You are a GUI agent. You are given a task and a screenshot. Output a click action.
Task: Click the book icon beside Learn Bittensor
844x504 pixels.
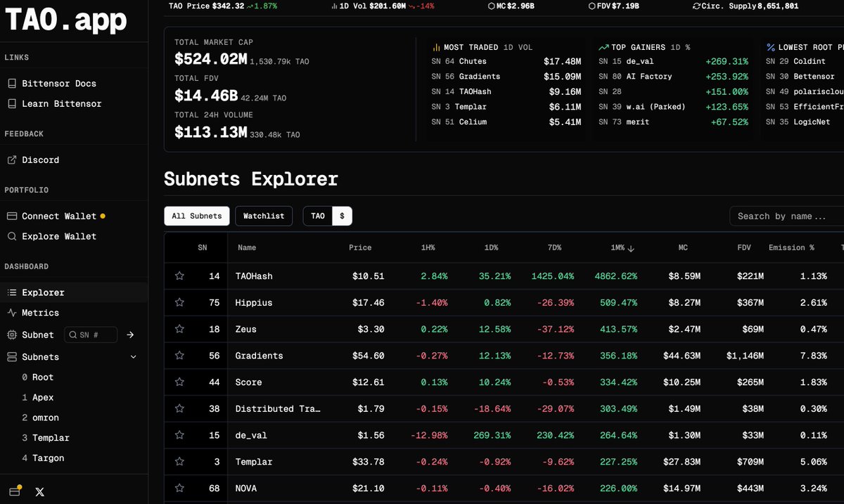click(x=12, y=103)
